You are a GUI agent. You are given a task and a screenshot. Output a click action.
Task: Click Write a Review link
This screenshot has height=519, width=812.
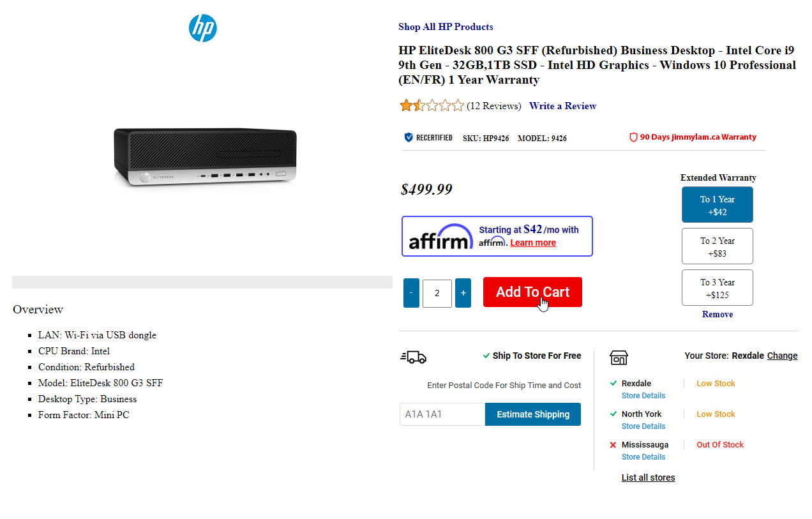click(x=562, y=106)
